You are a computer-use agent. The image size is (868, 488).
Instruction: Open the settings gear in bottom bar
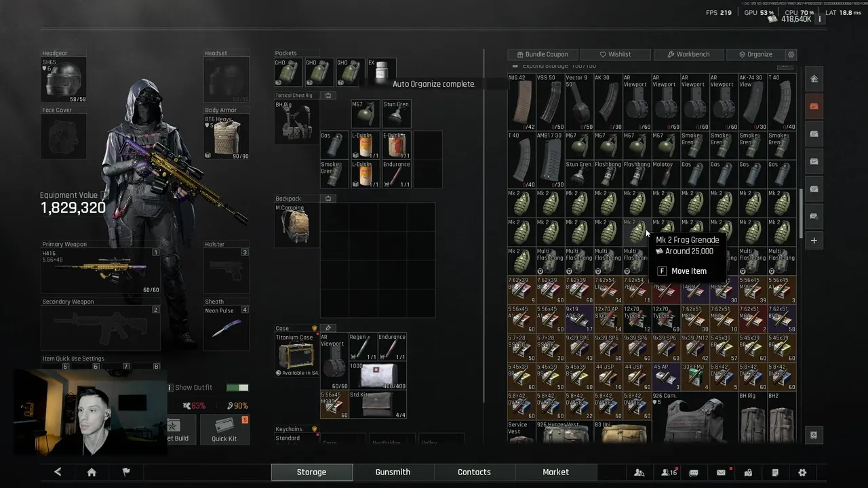pyautogui.click(x=802, y=472)
